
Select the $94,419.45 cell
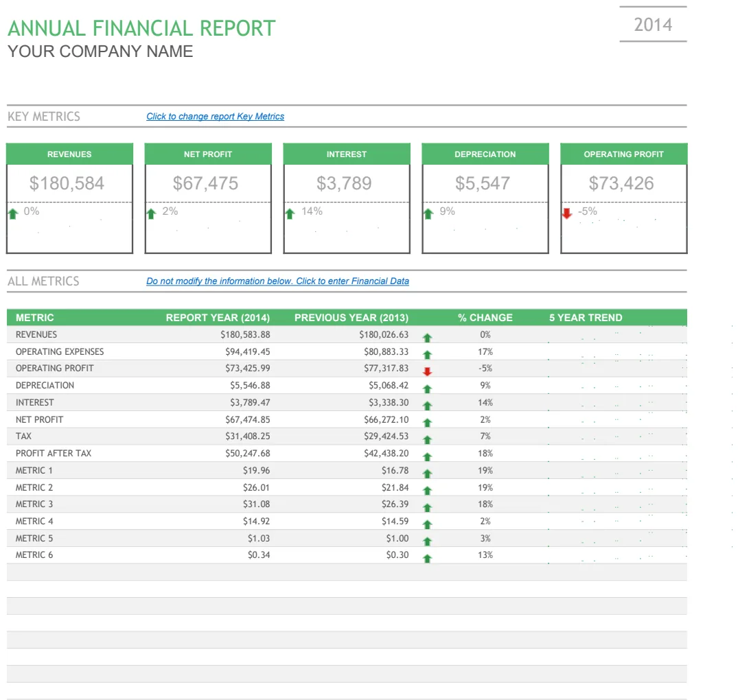pyautogui.click(x=248, y=351)
